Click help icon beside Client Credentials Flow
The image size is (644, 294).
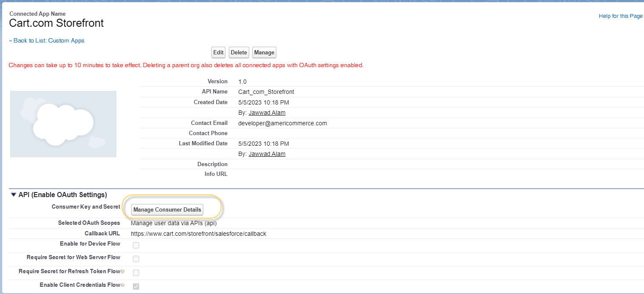[x=122, y=285]
